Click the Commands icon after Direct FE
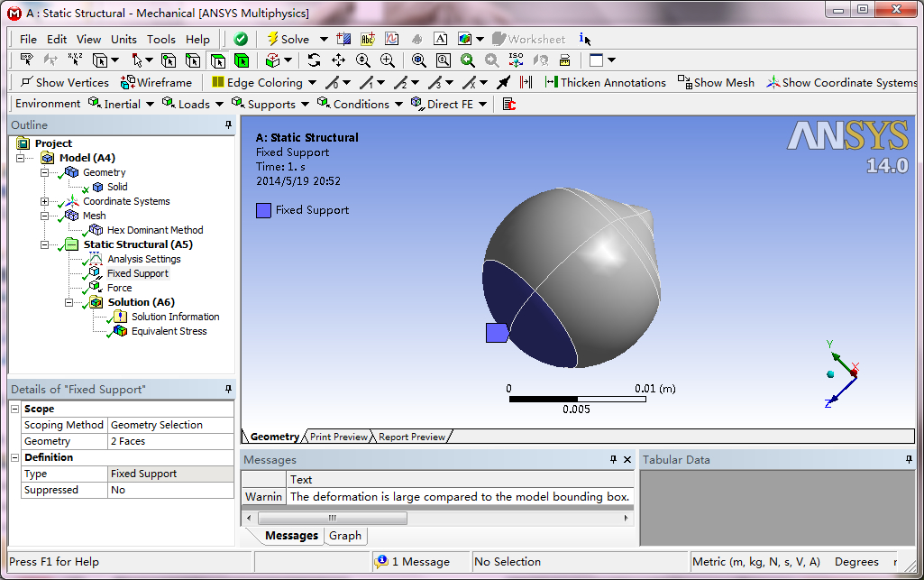The height and width of the screenshot is (580, 924). click(509, 104)
